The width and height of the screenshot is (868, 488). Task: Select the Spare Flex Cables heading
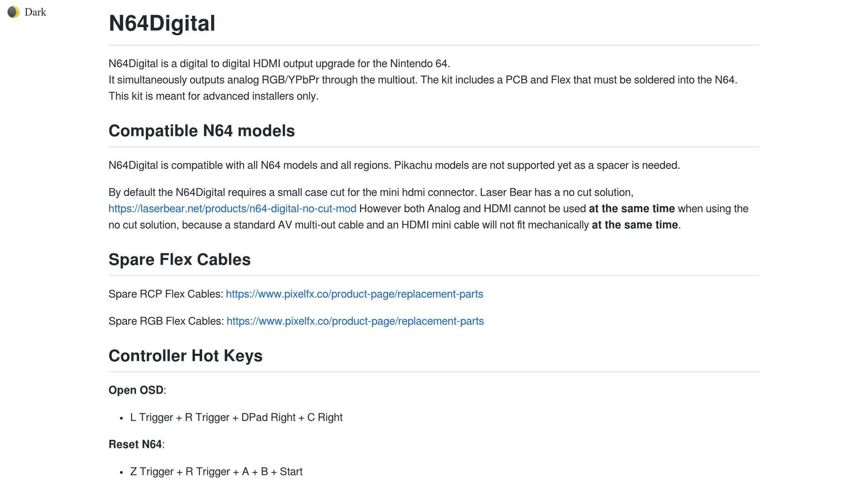tap(179, 260)
